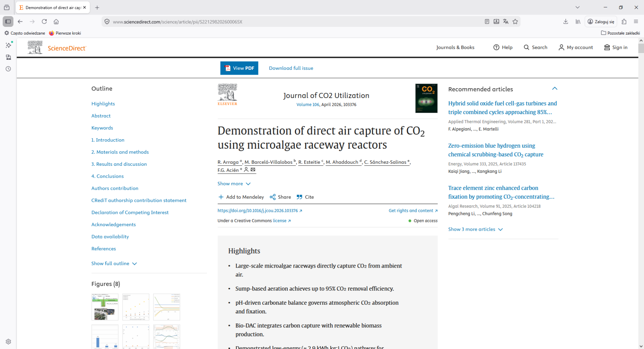Toggle the Firefox sidebar button
The height and width of the screenshot is (349, 644).
tap(8, 22)
